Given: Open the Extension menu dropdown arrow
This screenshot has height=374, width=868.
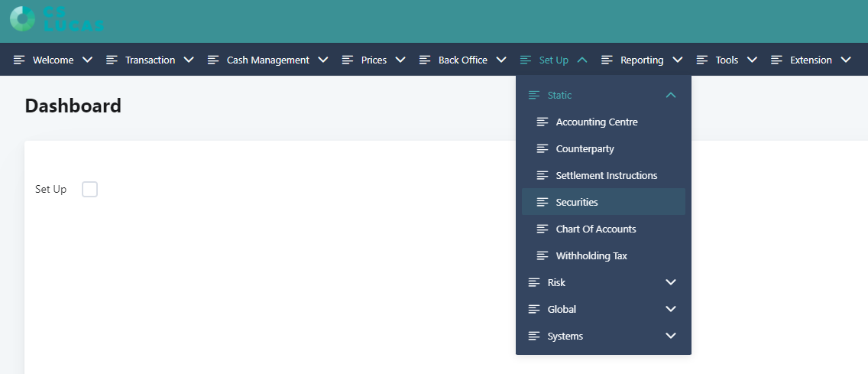Looking at the screenshot, I should 845,60.
